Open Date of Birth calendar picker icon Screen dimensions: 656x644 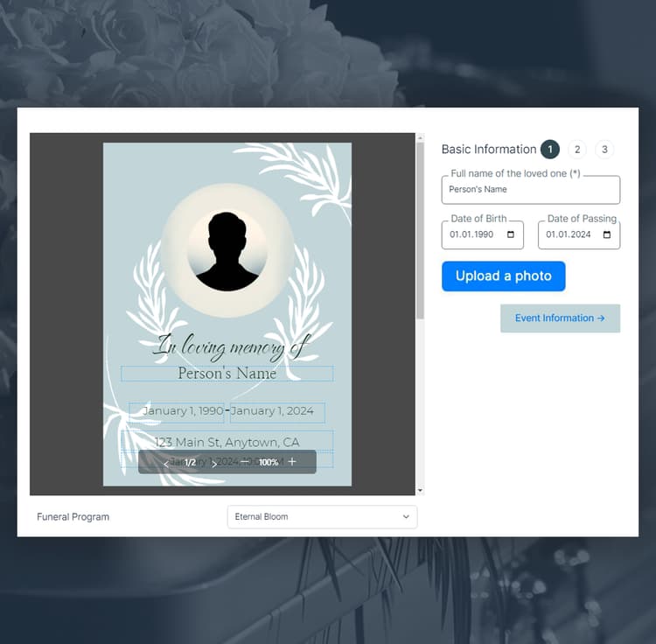(511, 234)
